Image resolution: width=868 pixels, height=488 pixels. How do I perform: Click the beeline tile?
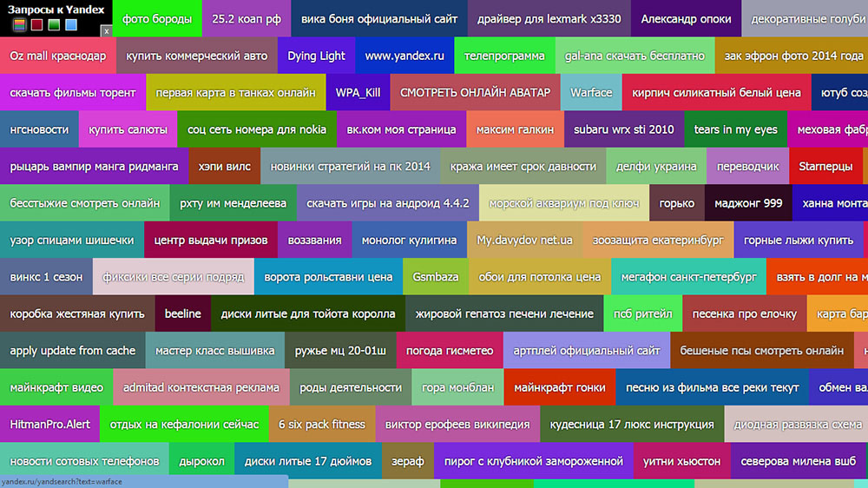point(182,313)
